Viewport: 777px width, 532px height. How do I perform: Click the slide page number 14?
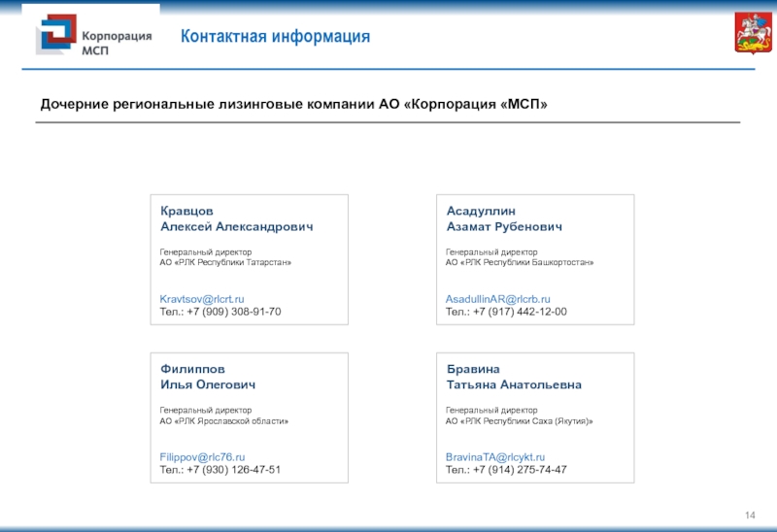click(x=749, y=513)
